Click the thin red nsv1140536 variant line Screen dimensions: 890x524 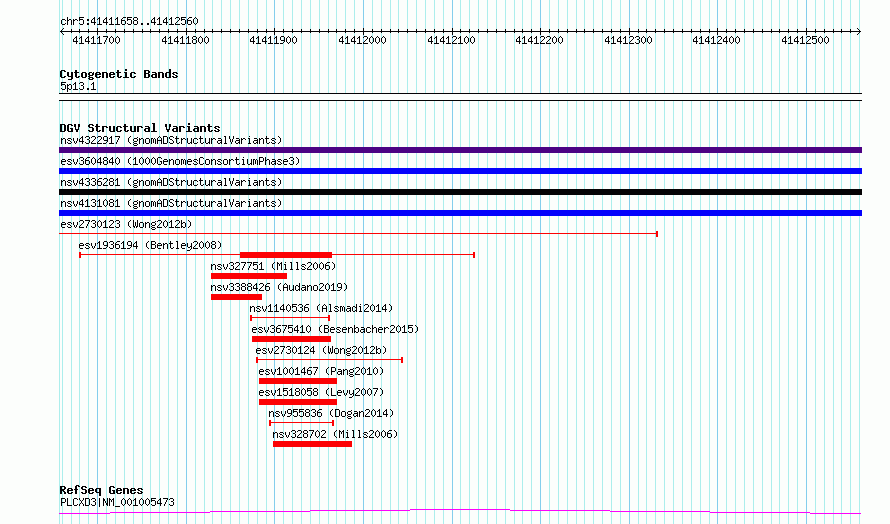[x=290, y=318]
